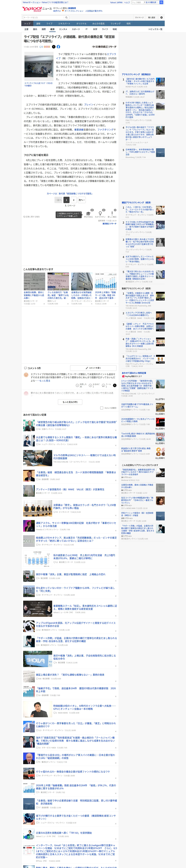Click the Yahoo! JAPAN News logo
Image resolution: width=186 pixels, height=868 pixels.
pos(37,9)
